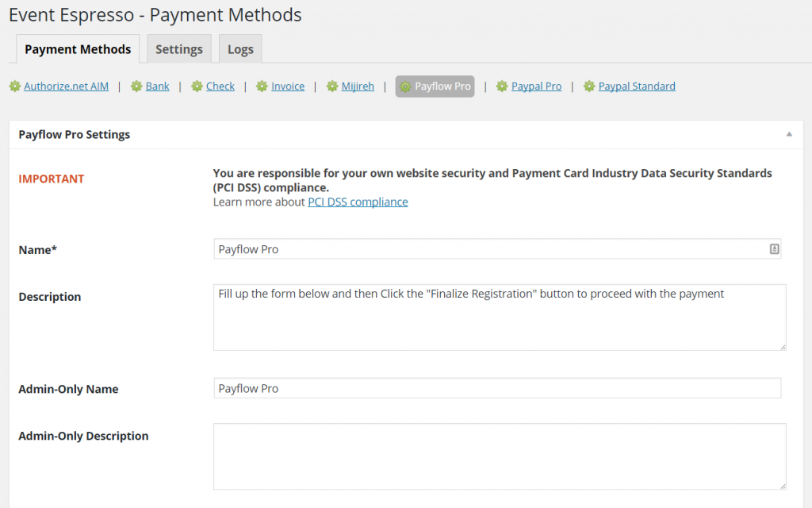The image size is (812, 508).
Task: Click the Event Espresso - Payment Methods title
Action: pyautogui.click(x=155, y=15)
